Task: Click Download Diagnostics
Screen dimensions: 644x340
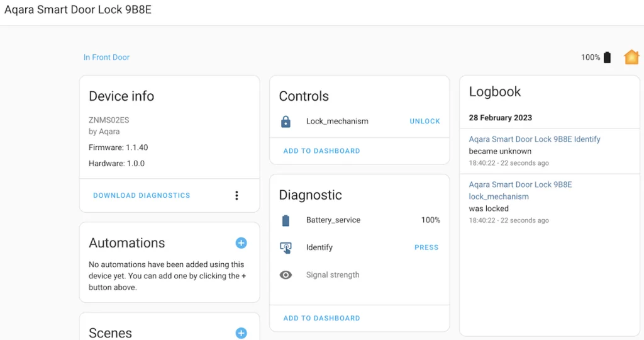Action: point(142,196)
